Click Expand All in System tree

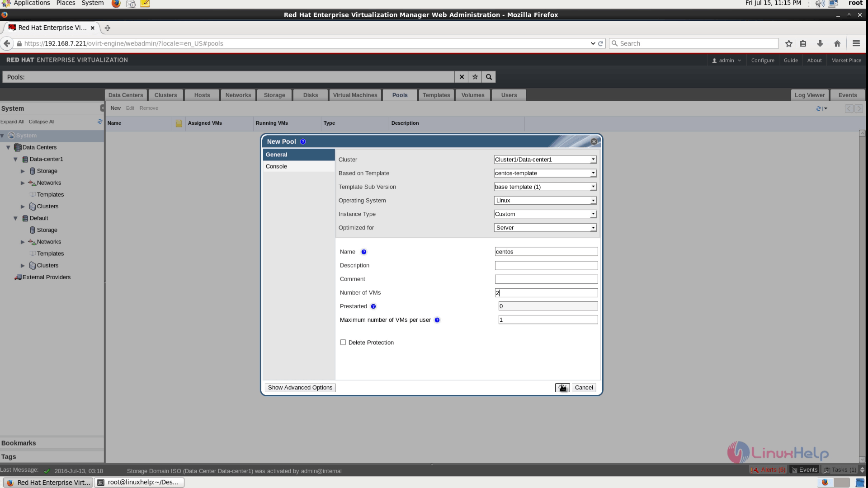coord(12,122)
